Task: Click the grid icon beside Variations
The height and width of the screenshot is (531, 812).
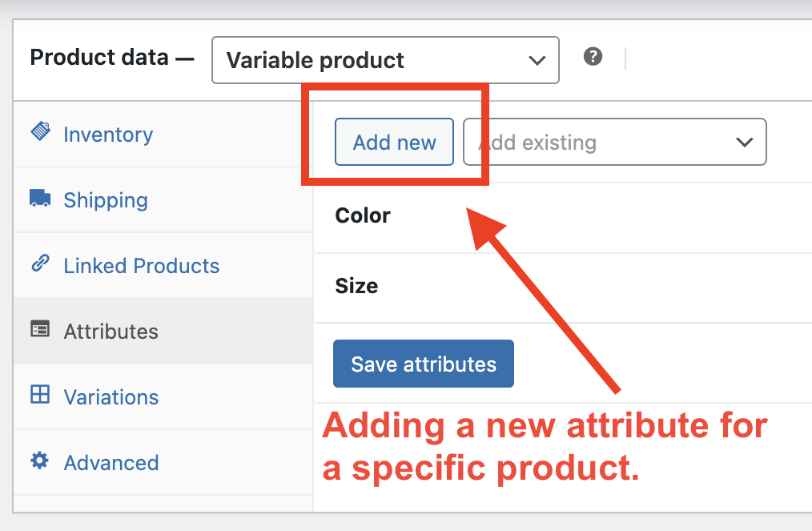Action: tap(40, 394)
